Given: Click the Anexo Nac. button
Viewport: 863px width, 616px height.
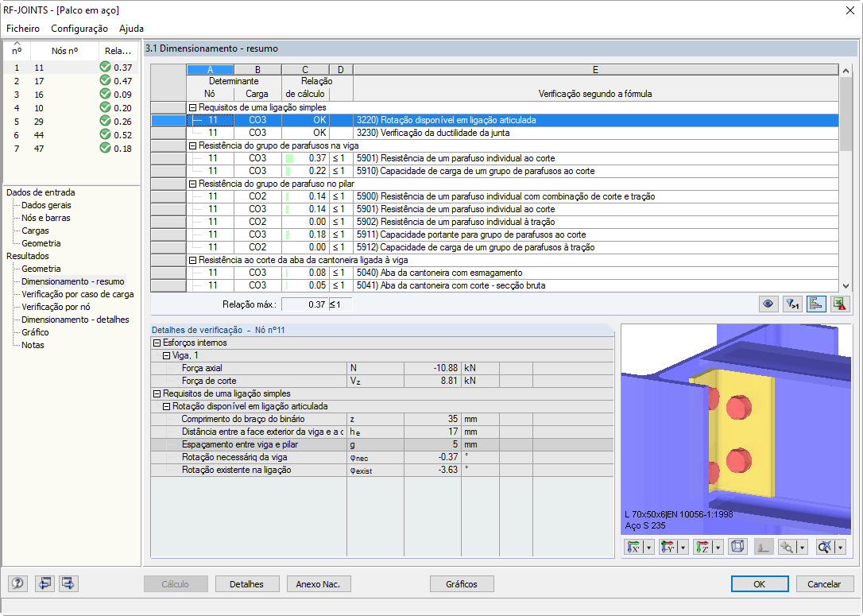Looking at the screenshot, I should 318,584.
